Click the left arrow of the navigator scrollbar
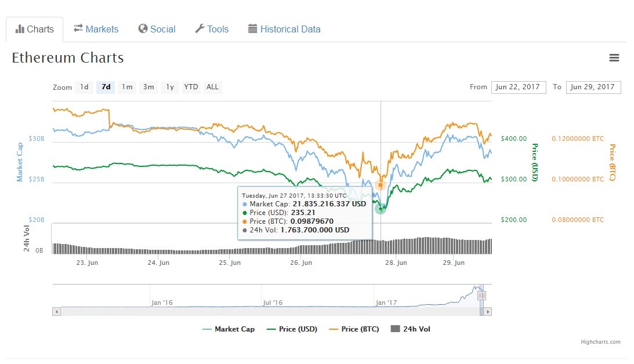634x364 pixels. click(x=56, y=311)
